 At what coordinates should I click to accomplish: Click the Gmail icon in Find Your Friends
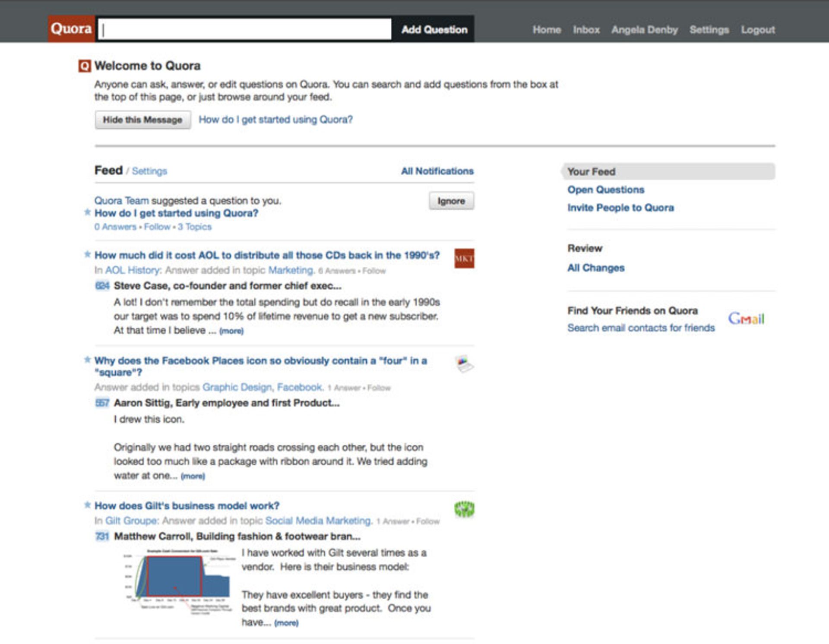tap(747, 319)
